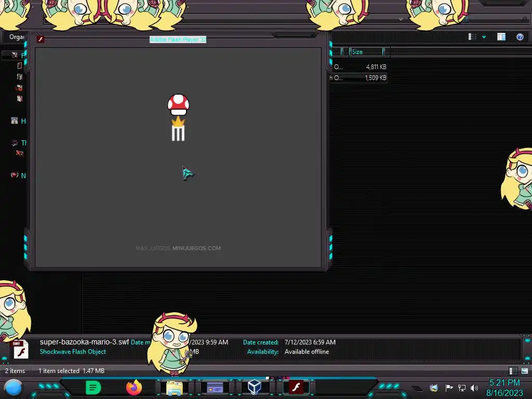
Task: Click the 1 item selected 1.47 MB status
Action: click(x=71, y=371)
